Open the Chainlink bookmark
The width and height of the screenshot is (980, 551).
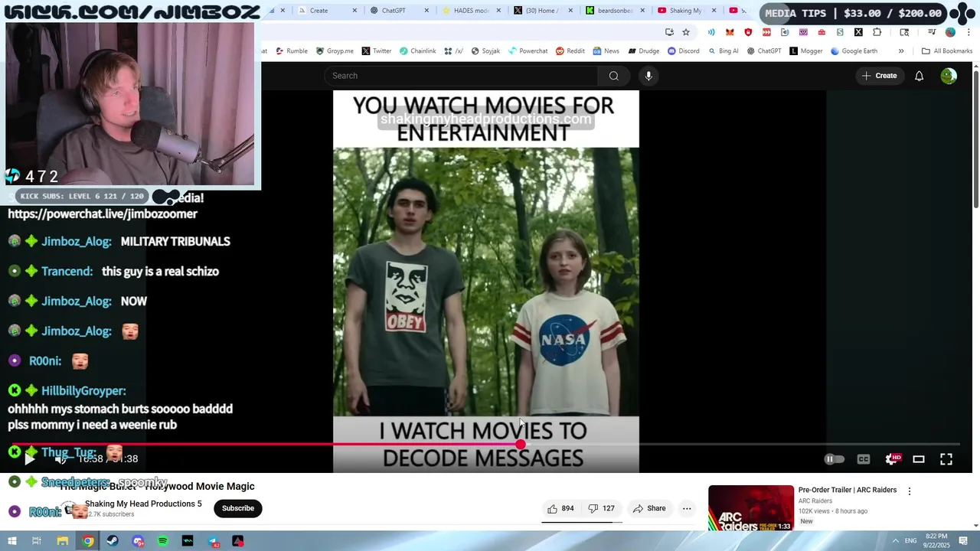pyautogui.click(x=417, y=51)
